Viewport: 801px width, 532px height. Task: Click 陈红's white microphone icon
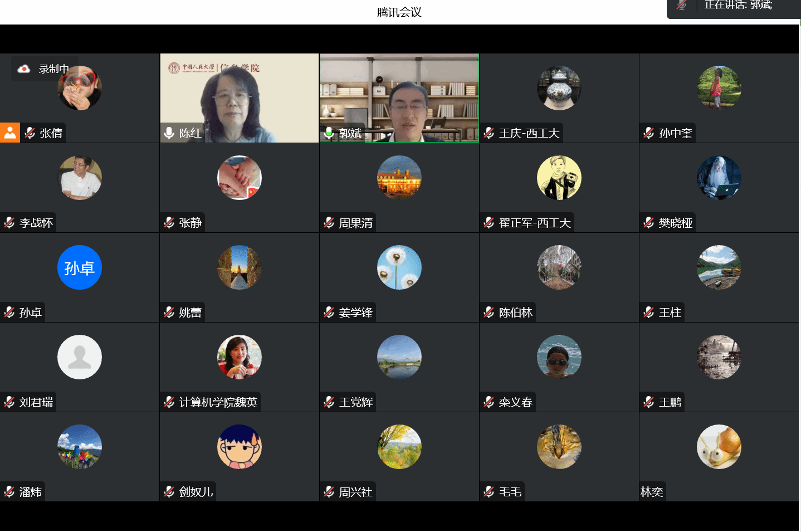tap(169, 133)
